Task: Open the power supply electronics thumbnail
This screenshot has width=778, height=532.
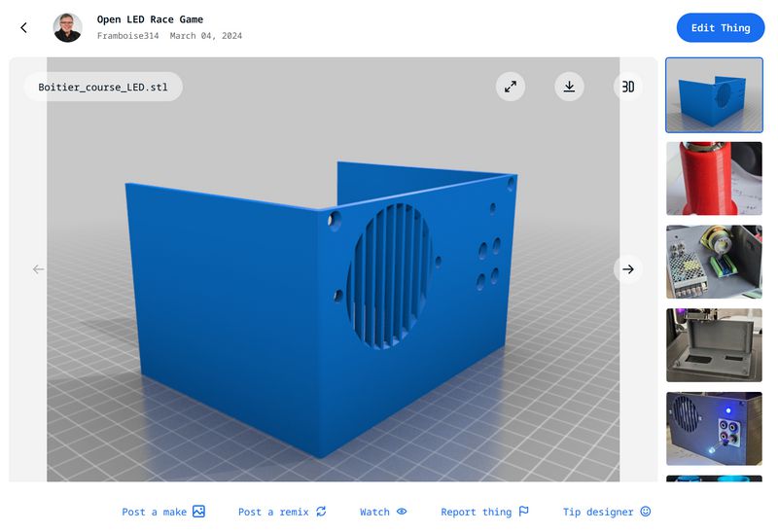Action: [x=714, y=262]
